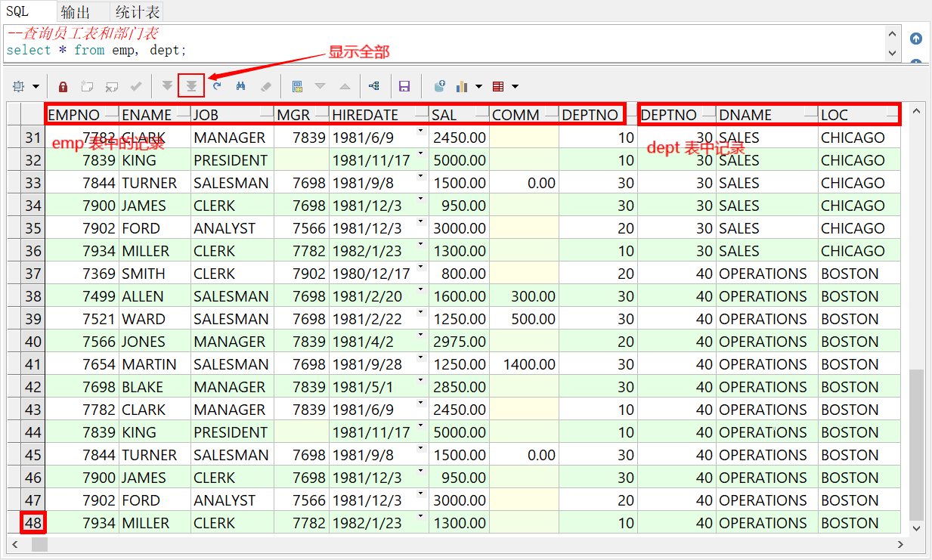Click the linked query tree icon
Image resolution: width=932 pixels, height=560 pixels.
click(374, 86)
